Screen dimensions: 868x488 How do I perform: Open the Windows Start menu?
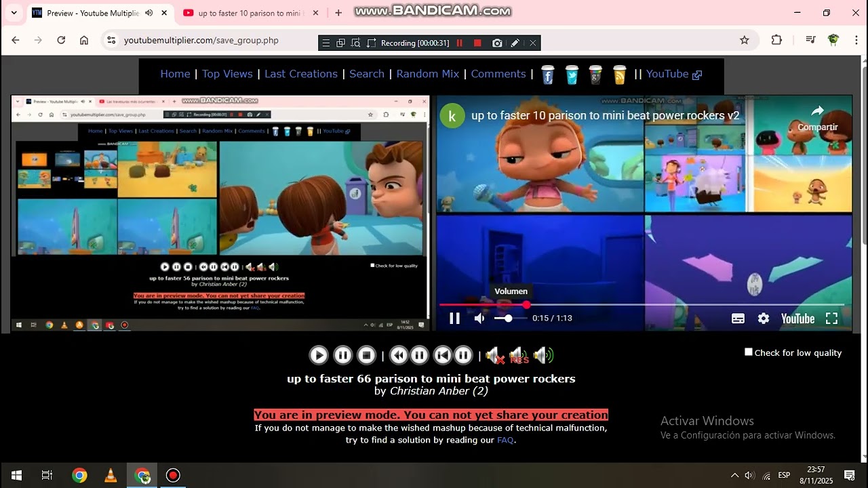tap(16, 475)
